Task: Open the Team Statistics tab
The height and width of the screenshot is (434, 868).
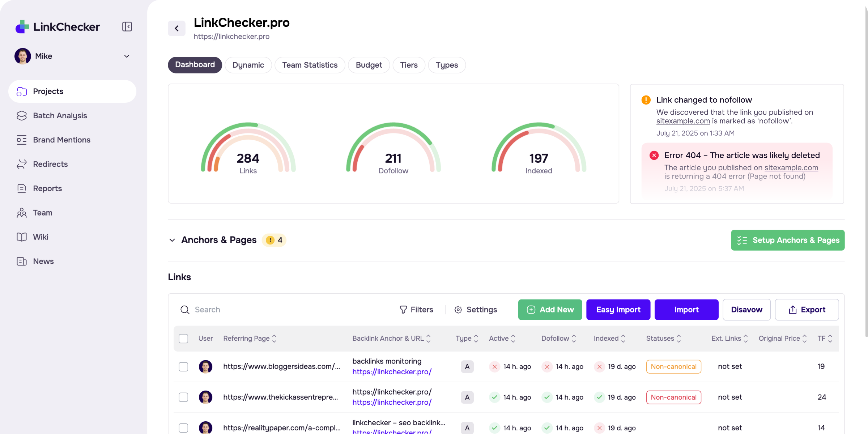Action: click(310, 65)
